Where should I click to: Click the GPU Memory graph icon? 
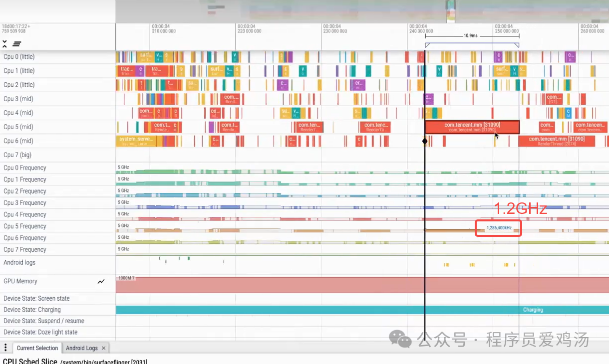tap(101, 281)
